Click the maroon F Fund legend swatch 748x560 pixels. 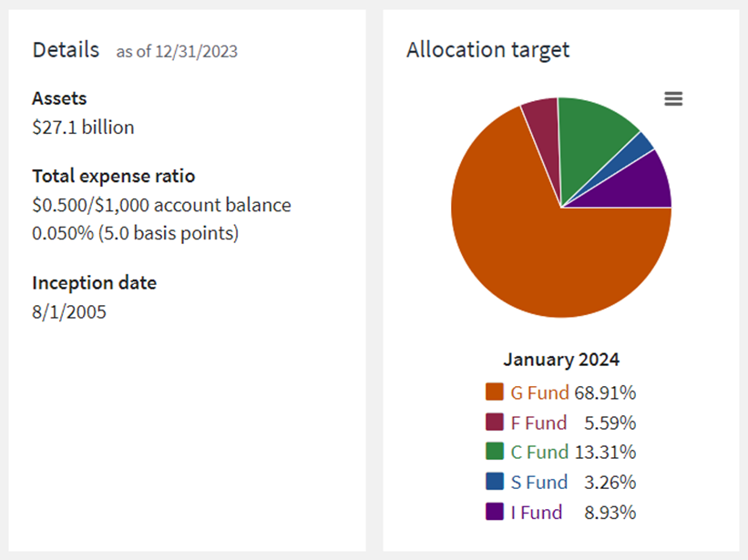tap(495, 423)
